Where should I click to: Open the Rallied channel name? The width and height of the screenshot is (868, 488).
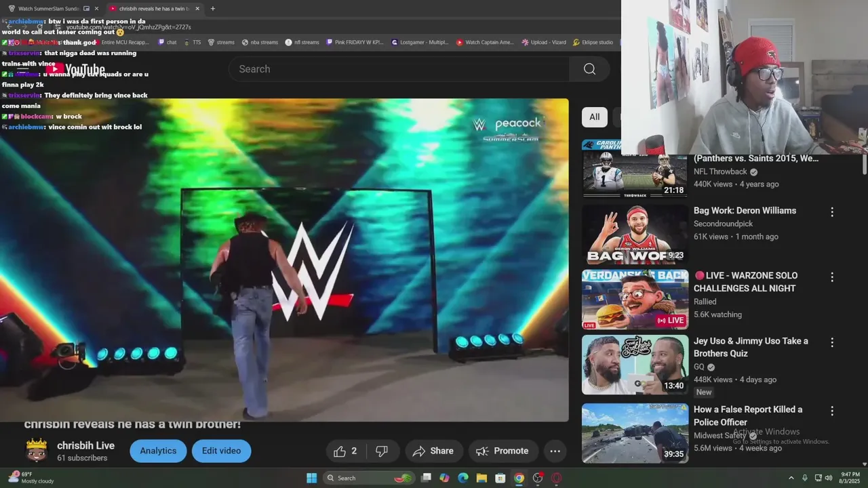(705, 302)
